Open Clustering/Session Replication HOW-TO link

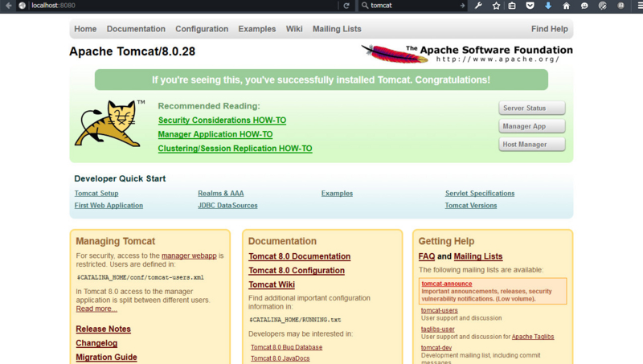[x=235, y=149]
